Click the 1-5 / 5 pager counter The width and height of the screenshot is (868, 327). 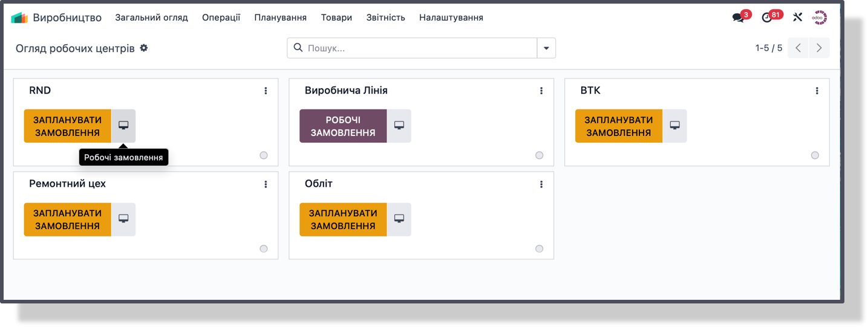[769, 48]
